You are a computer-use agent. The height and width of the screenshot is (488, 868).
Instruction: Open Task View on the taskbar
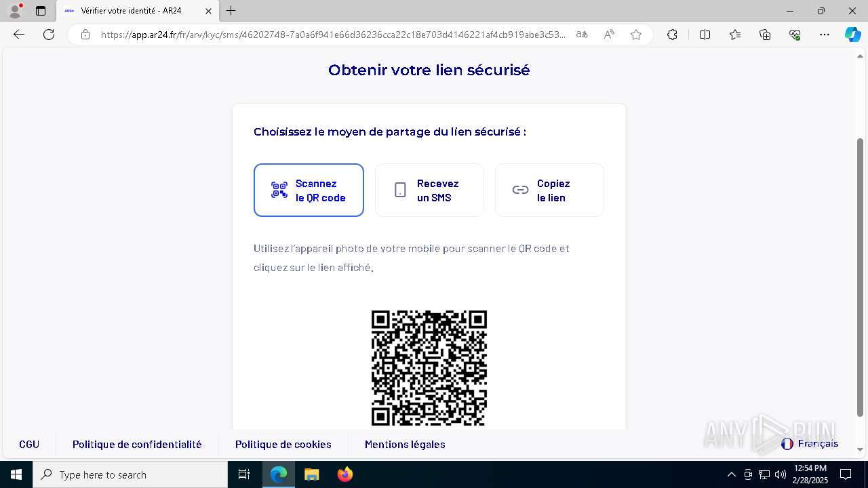coord(244,474)
